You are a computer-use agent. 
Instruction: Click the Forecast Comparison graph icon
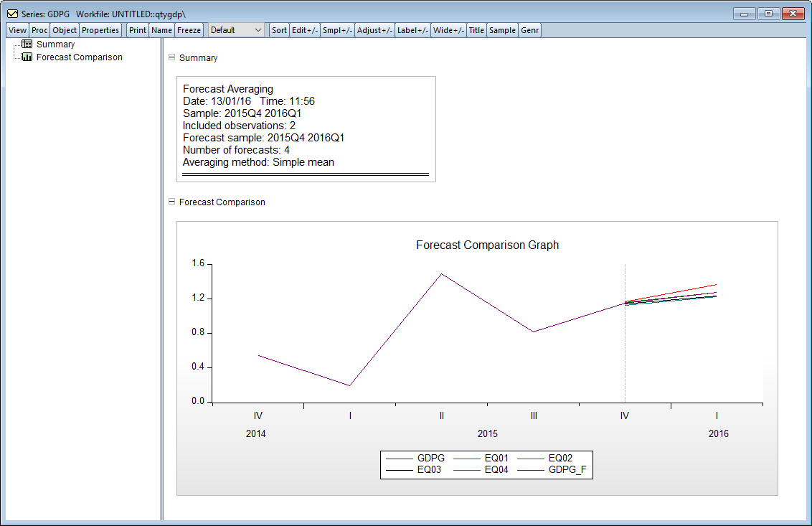pyautogui.click(x=27, y=57)
